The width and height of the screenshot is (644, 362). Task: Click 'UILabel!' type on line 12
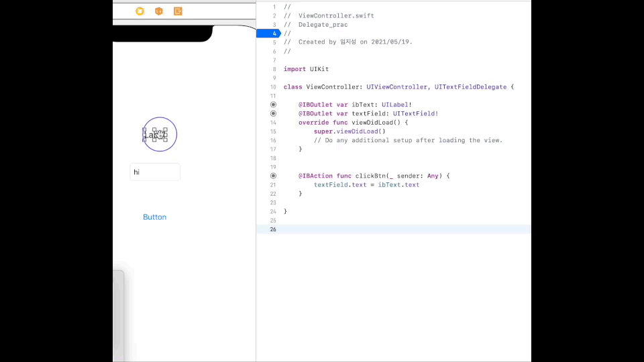[x=396, y=105]
